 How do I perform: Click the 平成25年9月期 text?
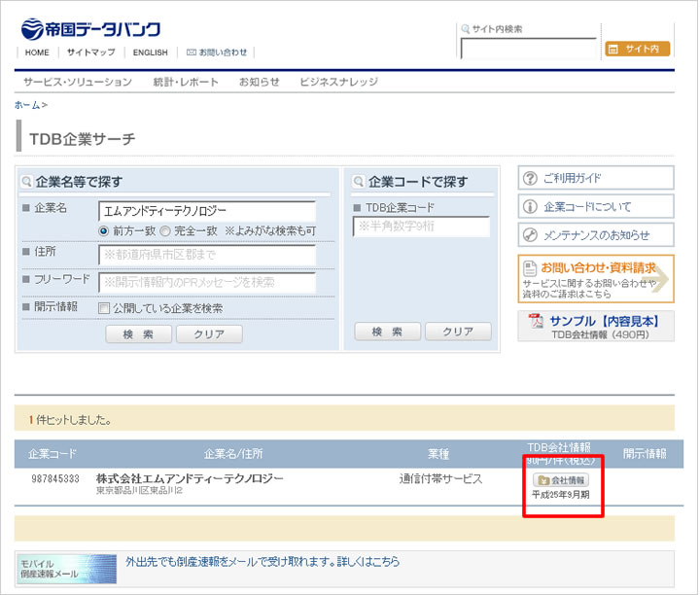pyautogui.click(x=561, y=495)
